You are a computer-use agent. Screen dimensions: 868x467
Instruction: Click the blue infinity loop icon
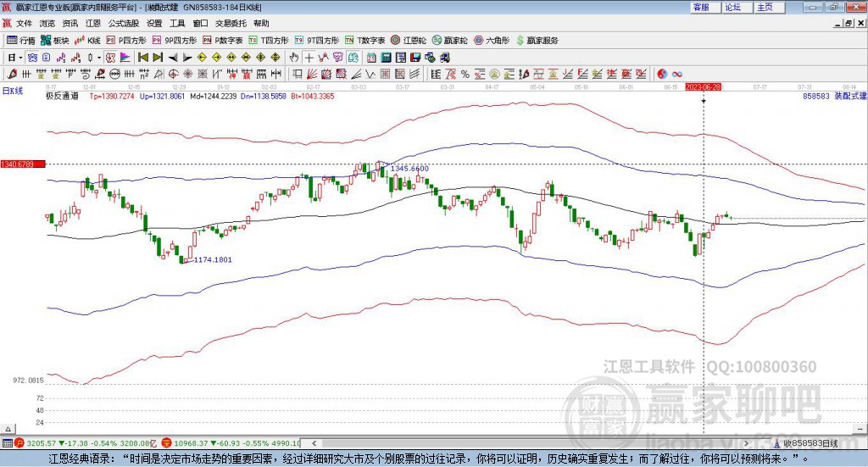click(676, 74)
